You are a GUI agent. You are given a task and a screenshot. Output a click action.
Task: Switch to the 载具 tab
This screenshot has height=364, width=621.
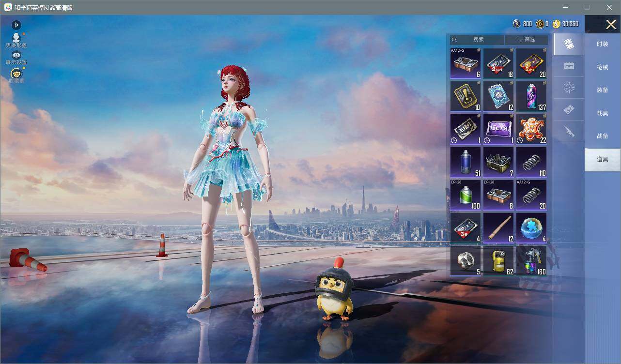(x=603, y=113)
